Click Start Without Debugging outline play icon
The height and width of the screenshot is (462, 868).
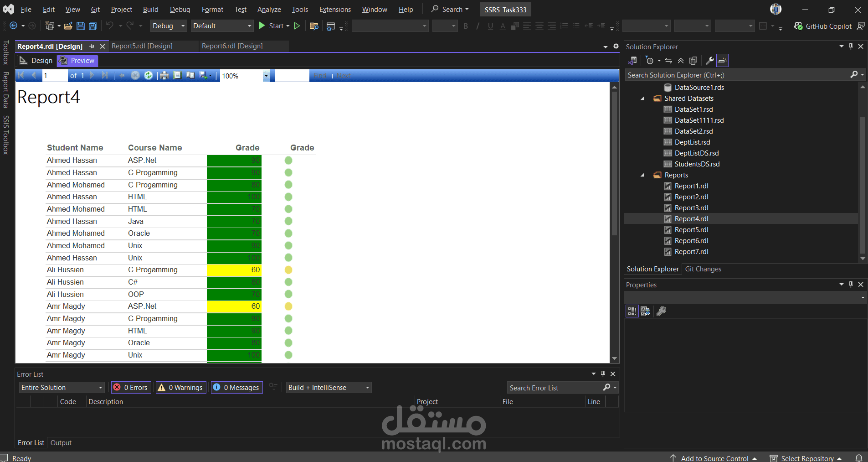click(x=297, y=26)
